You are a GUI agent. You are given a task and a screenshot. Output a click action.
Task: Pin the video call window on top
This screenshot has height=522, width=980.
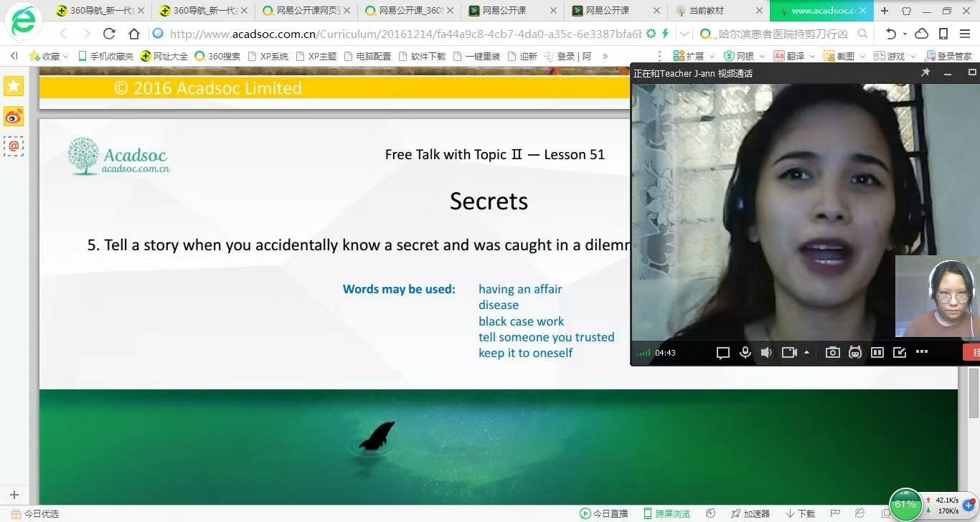[x=925, y=73]
